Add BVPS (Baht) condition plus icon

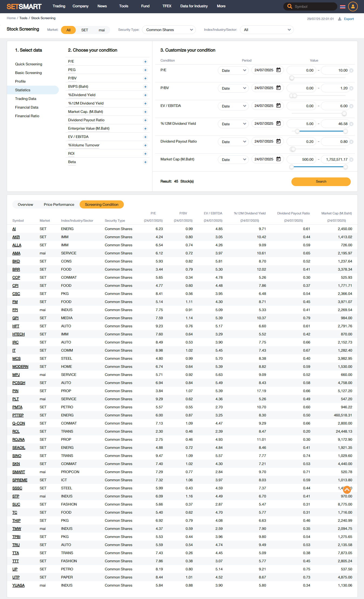pos(145,87)
